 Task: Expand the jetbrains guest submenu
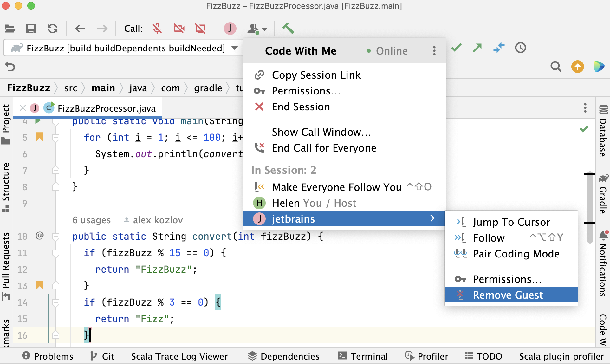[344, 219]
